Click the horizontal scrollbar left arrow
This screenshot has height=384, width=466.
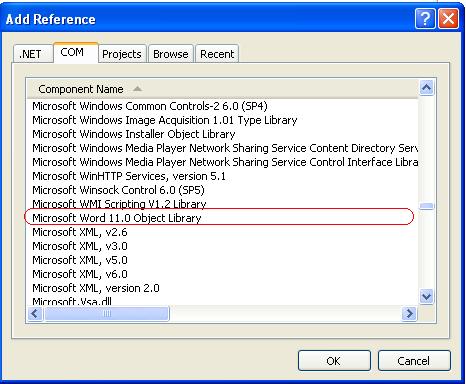pyautogui.click(x=35, y=313)
